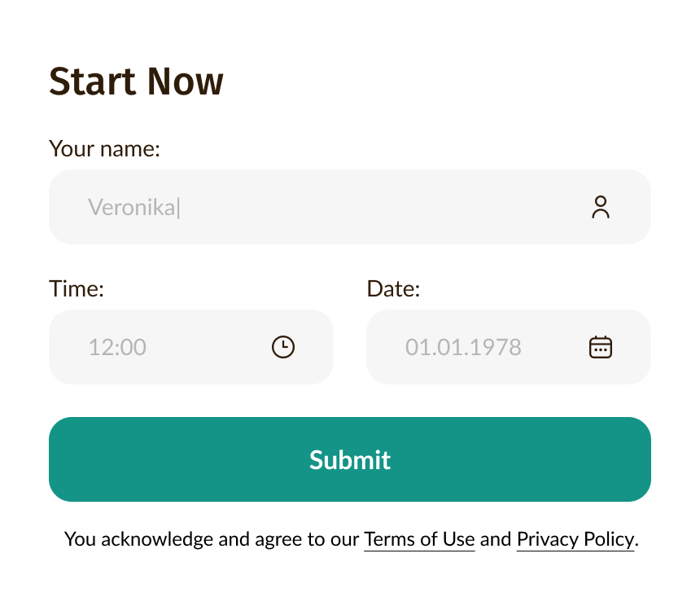700x606 pixels.
Task: Click the Veronika placeholder text
Action: click(x=132, y=207)
